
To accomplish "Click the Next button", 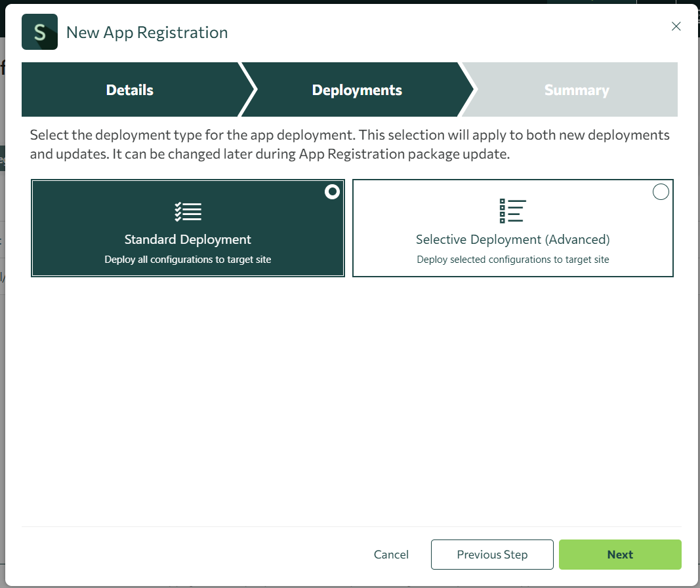I will point(619,555).
